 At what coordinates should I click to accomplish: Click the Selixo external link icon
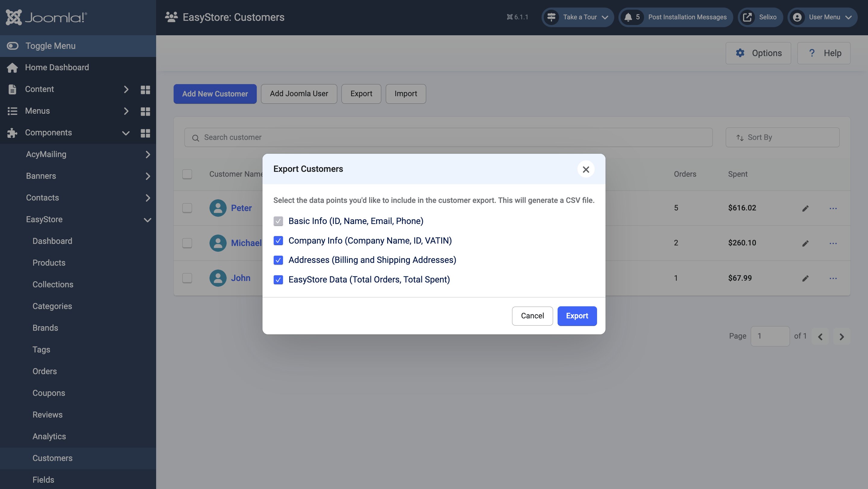747,17
